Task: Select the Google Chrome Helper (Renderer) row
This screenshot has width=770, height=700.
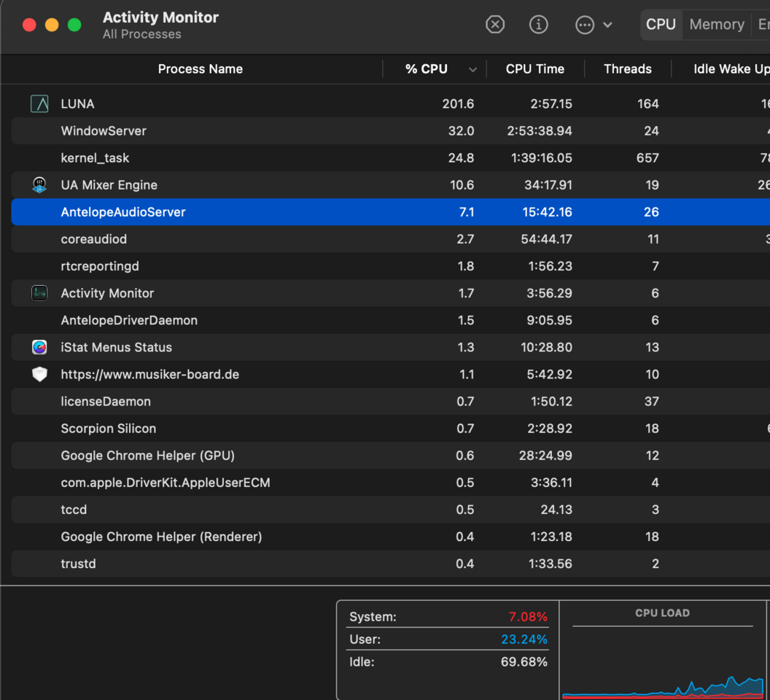Action: pyautogui.click(x=390, y=536)
